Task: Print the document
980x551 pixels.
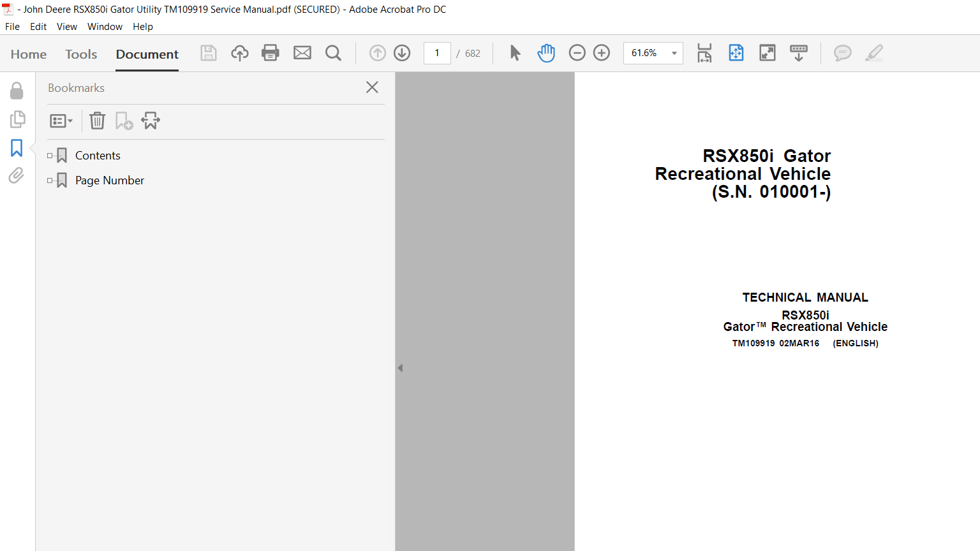Action: (271, 53)
